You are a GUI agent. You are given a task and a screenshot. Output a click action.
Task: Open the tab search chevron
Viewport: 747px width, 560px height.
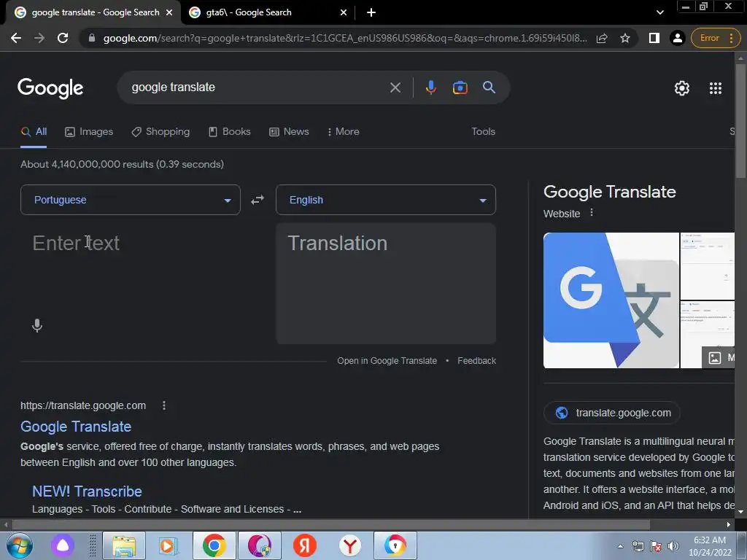[659, 12]
